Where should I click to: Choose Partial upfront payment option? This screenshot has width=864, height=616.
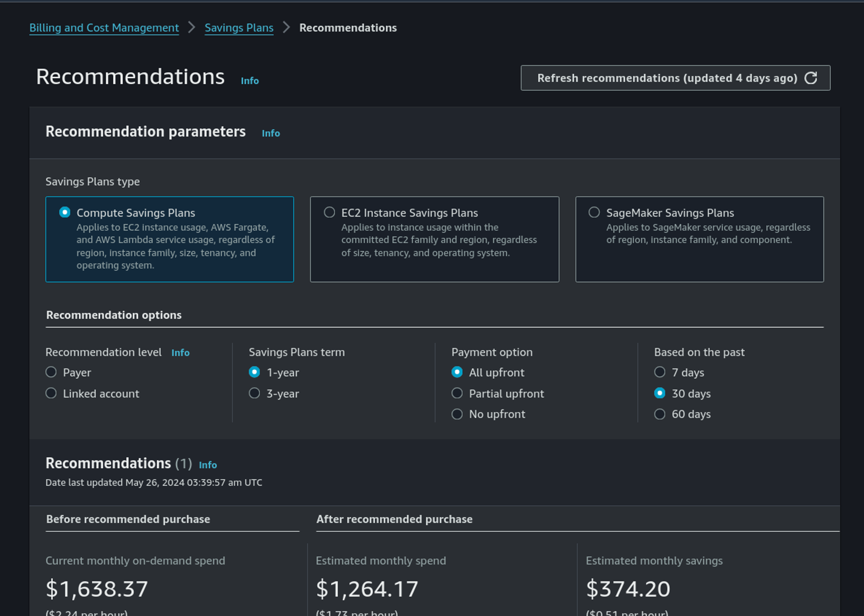point(457,393)
